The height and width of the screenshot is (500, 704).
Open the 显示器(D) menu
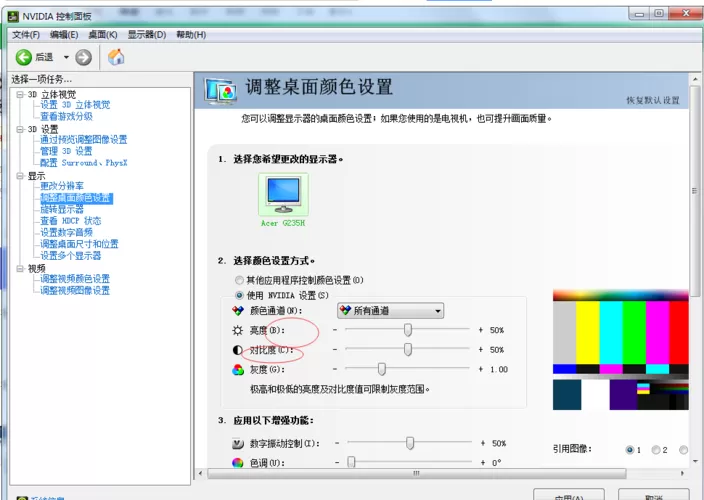(147, 35)
